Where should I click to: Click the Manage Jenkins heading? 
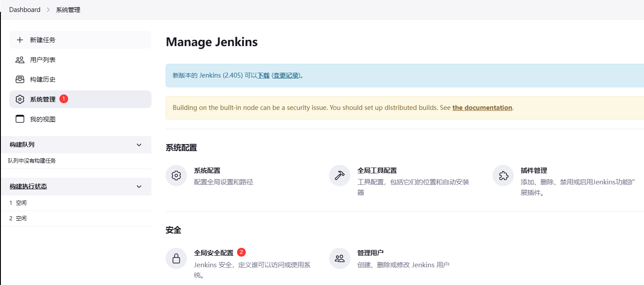[212, 42]
